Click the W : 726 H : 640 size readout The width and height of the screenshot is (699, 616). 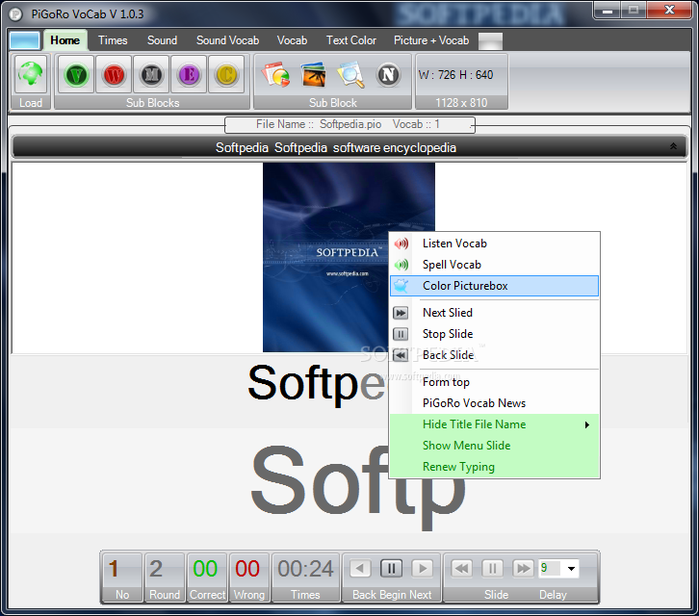point(455,75)
